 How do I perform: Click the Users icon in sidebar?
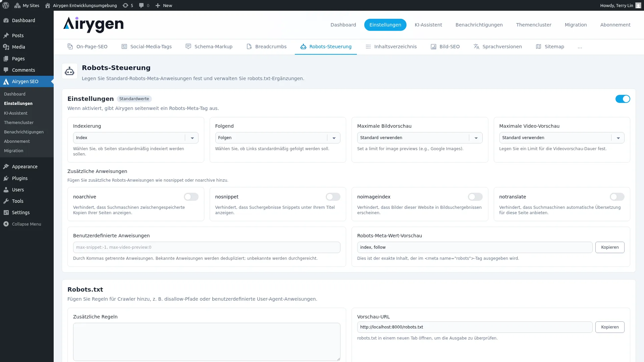point(6,190)
